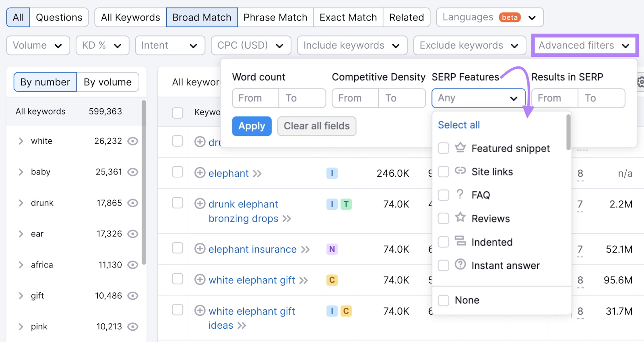The width and height of the screenshot is (644, 342).
Task: Toggle eye icon for drunk keyword group
Action: pos(132,203)
